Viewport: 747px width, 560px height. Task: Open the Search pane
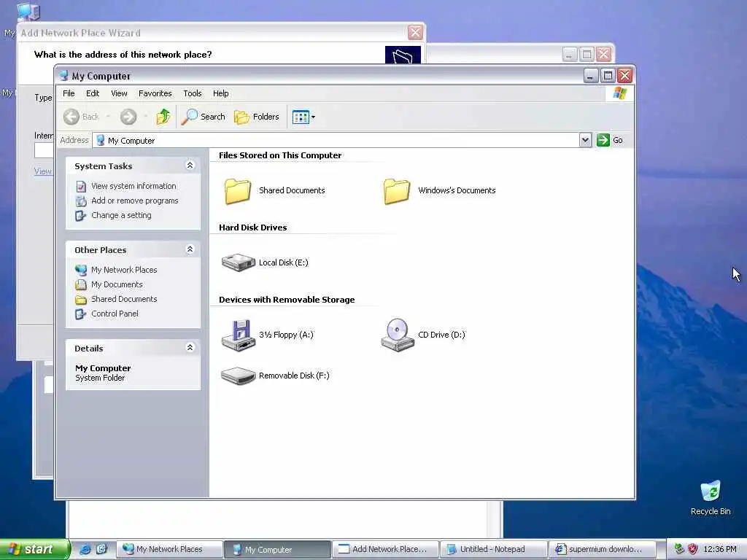pos(204,117)
